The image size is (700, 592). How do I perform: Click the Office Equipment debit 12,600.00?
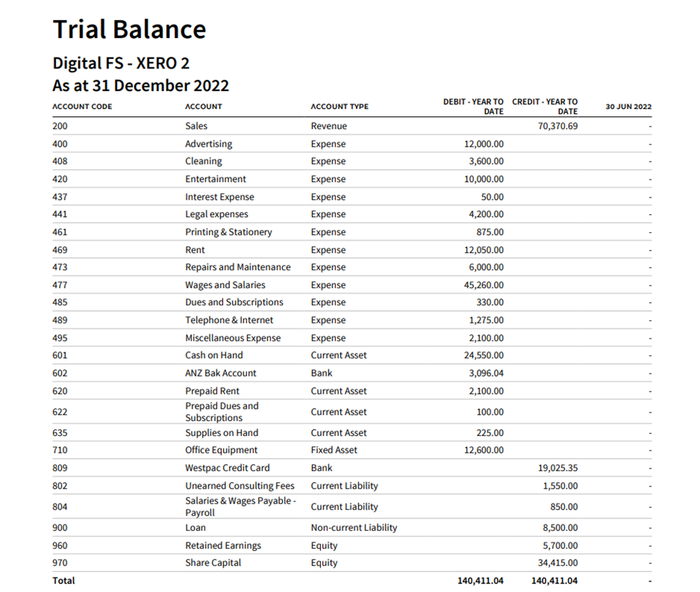point(484,450)
